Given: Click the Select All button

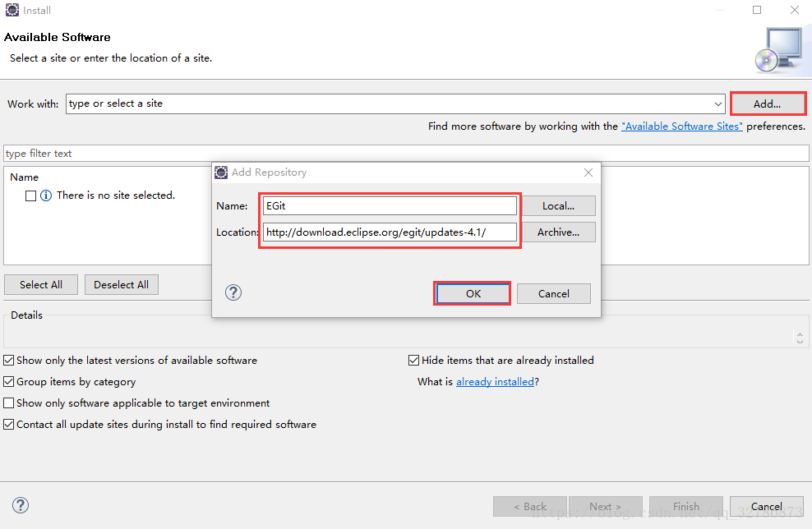Looking at the screenshot, I should pyautogui.click(x=41, y=285).
